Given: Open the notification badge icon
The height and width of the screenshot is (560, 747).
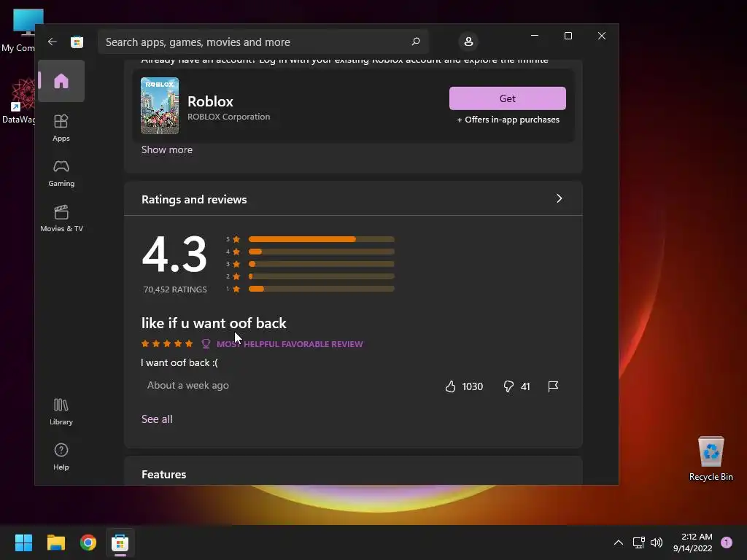Looking at the screenshot, I should click(727, 542).
